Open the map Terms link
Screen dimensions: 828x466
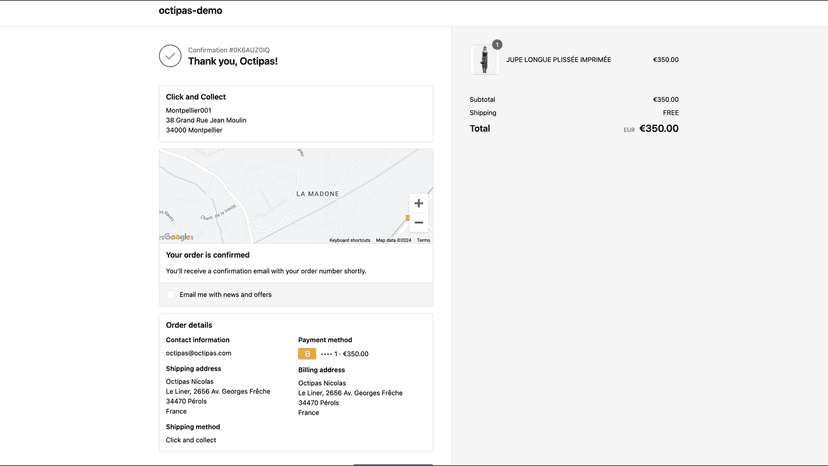[424, 240]
